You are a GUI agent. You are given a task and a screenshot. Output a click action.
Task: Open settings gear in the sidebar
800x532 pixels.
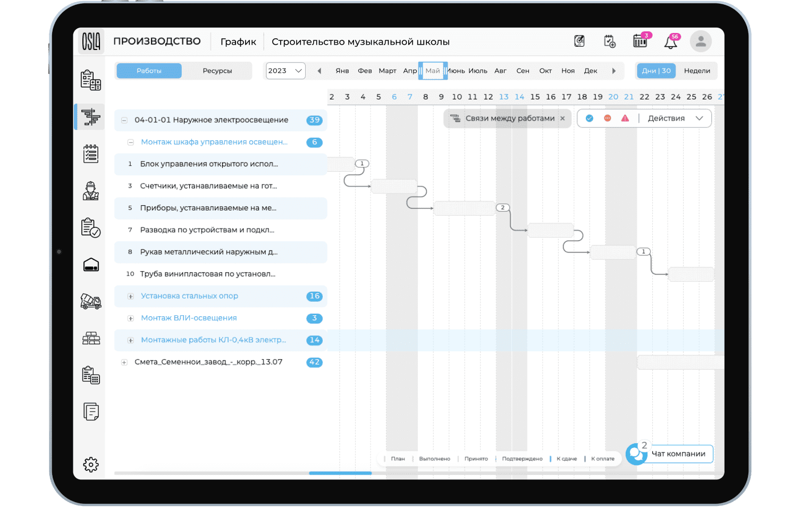point(91,465)
